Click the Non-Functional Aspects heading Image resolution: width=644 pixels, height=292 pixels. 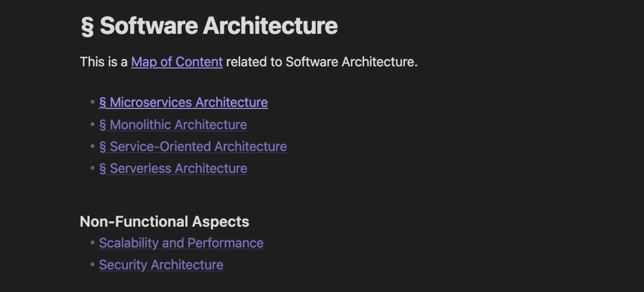click(164, 222)
